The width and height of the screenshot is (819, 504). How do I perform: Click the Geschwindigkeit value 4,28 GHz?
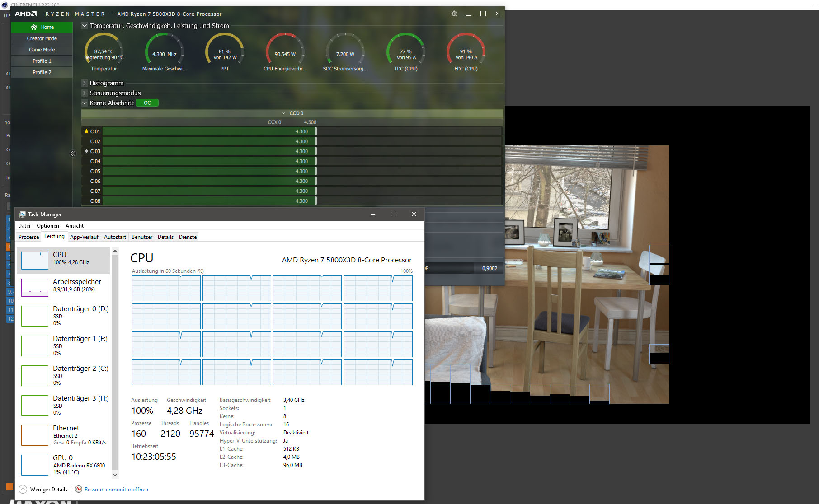coord(184,411)
